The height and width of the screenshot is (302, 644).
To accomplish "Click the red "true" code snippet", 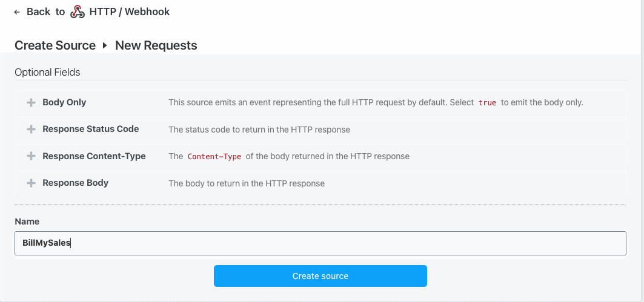I will coord(487,103).
